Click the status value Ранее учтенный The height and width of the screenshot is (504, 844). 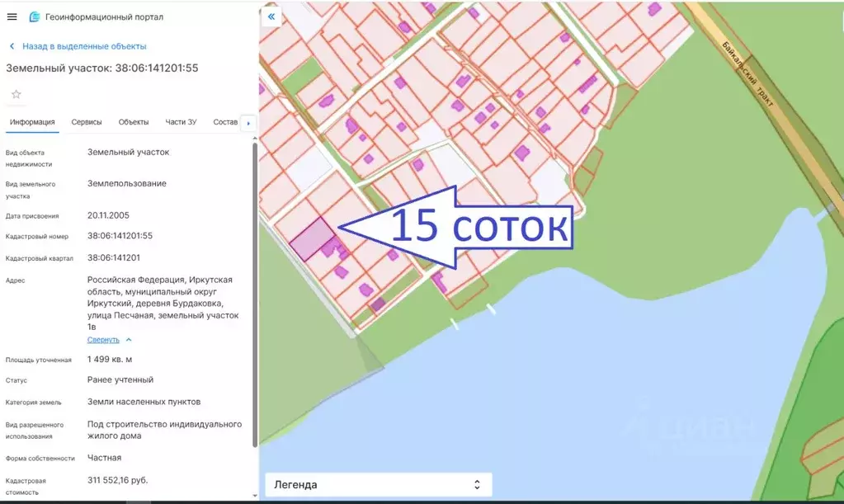[x=120, y=379]
